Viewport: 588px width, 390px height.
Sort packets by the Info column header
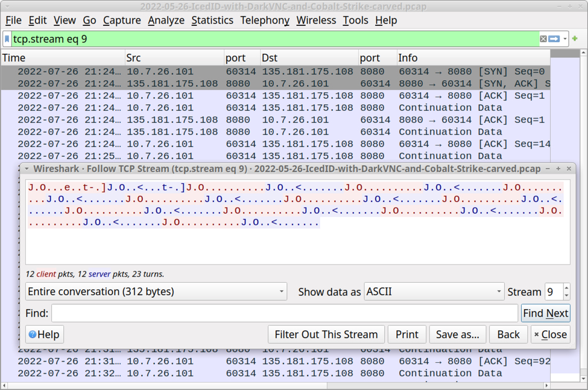[x=473, y=58]
